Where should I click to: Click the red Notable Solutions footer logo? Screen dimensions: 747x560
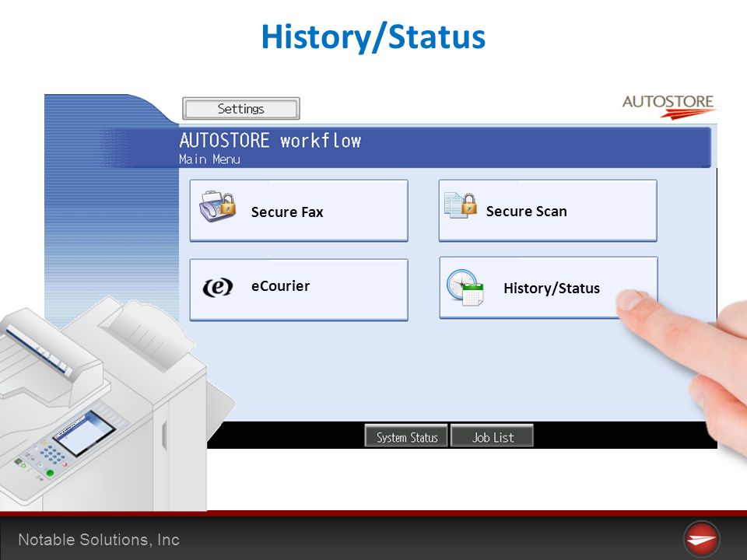tap(701, 539)
